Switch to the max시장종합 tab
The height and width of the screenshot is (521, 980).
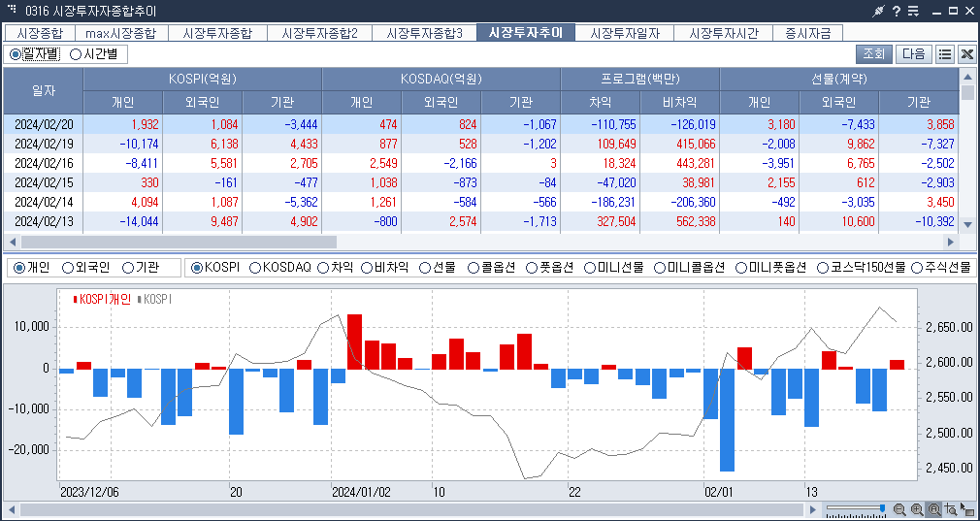[121, 33]
